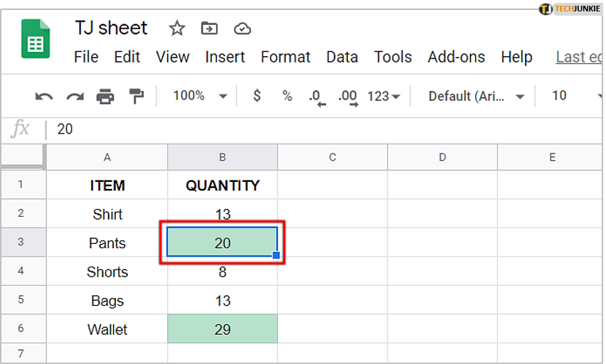
Task: Open the Google Sheets home icon
Action: 36,38
